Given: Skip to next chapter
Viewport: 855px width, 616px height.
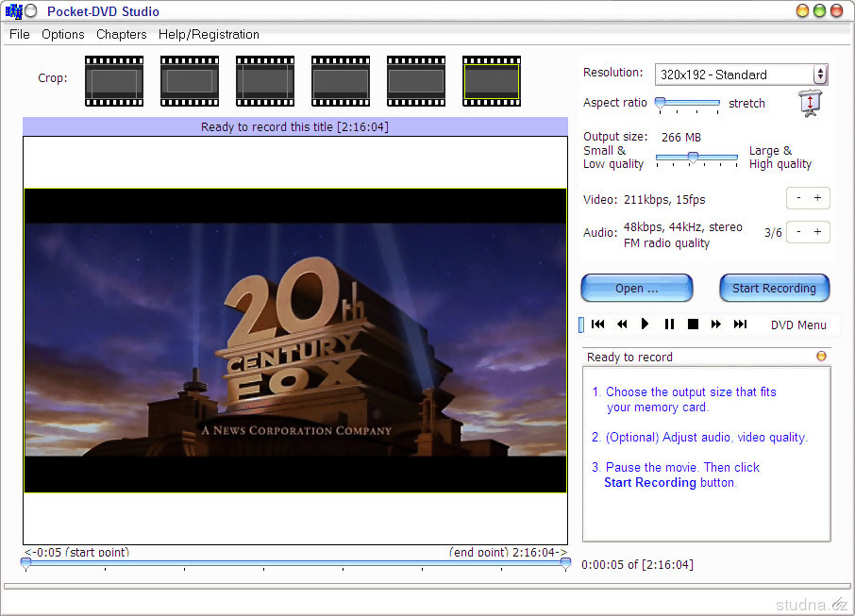Looking at the screenshot, I should click(x=740, y=325).
